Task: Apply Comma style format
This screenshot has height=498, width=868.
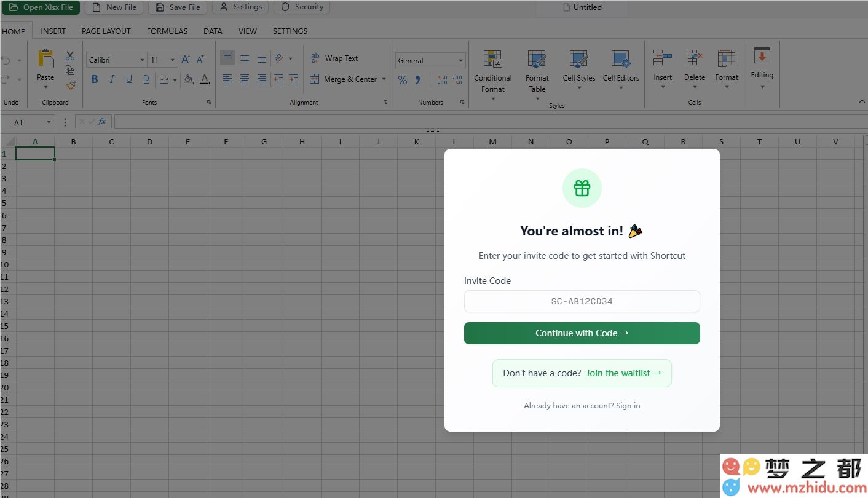Action: [x=418, y=80]
